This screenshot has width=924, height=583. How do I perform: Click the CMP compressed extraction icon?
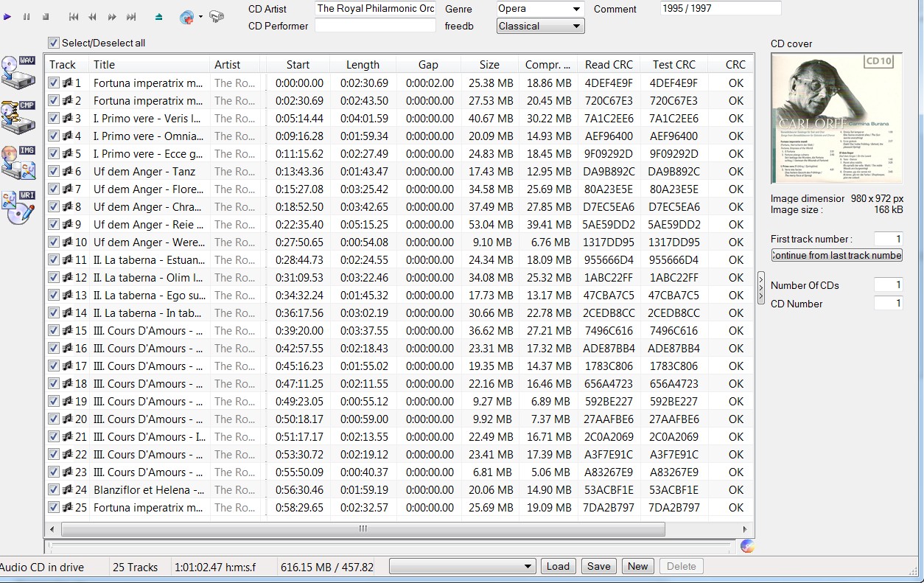coord(18,117)
